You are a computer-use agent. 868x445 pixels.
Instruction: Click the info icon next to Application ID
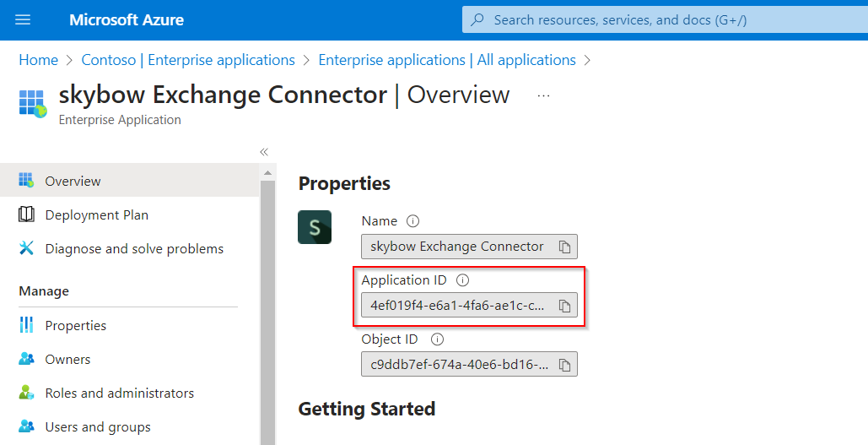coord(462,280)
